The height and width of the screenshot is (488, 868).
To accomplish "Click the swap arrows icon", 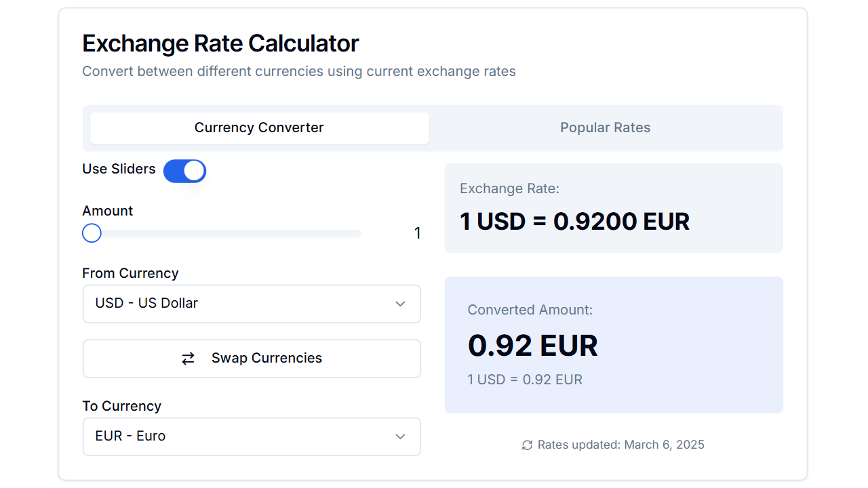I will point(189,358).
